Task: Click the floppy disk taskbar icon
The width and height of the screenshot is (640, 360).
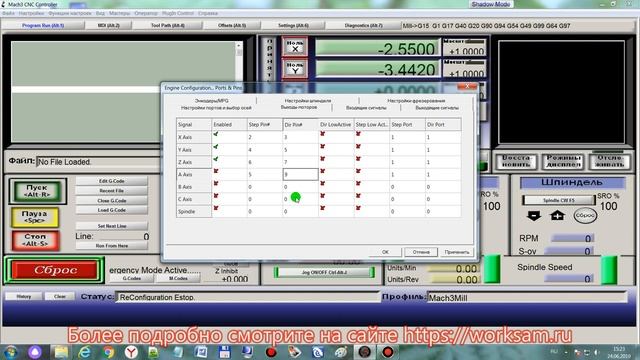Action: coord(224,352)
